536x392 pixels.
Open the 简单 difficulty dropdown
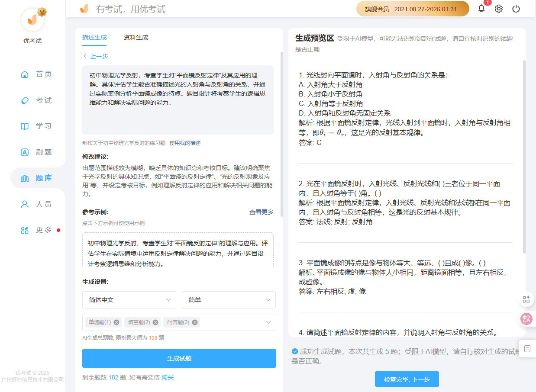[x=229, y=300]
